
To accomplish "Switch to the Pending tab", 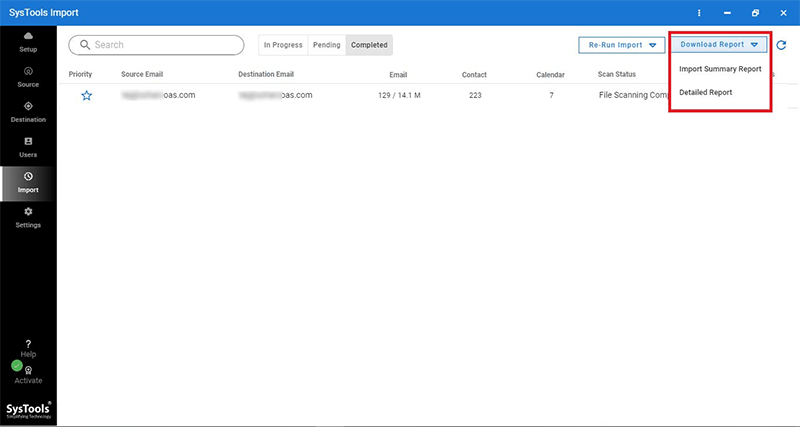I will pyautogui.click(x=327, y=45).
